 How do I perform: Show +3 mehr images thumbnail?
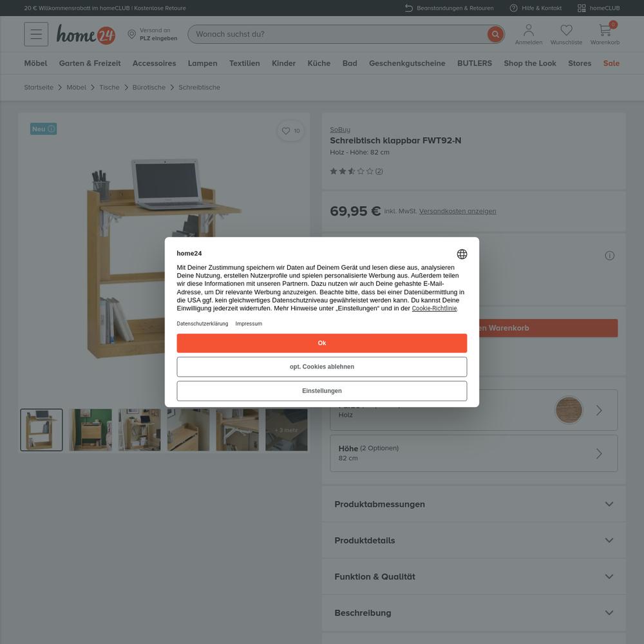(287, 430)
